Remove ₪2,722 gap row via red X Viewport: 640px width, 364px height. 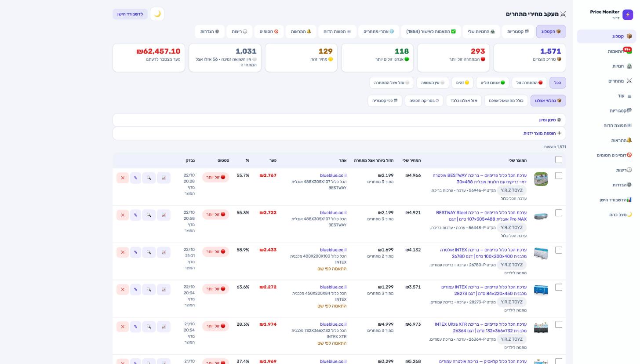click(123, 215)
